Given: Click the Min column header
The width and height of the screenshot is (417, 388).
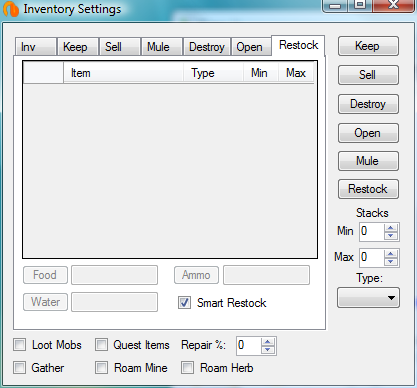Looking at the screenshot, I should tap(261, 73).
